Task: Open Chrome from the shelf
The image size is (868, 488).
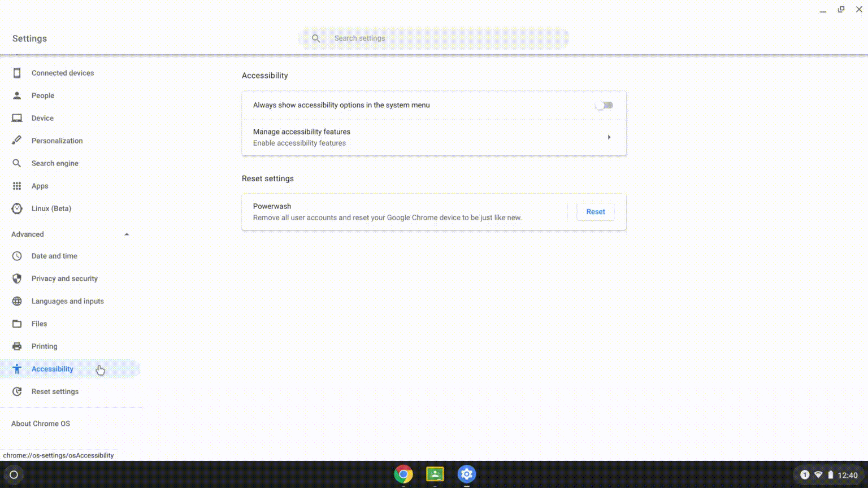Action: tap(403, 474)
